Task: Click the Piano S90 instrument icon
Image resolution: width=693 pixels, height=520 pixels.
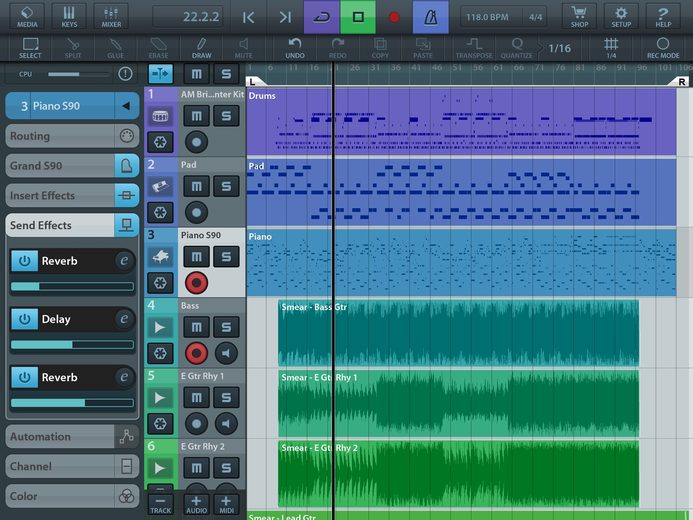Action: pos(160,257)
